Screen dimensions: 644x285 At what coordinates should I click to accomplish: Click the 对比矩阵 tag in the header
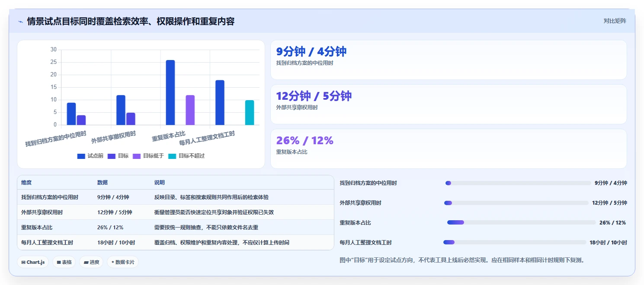615,21
